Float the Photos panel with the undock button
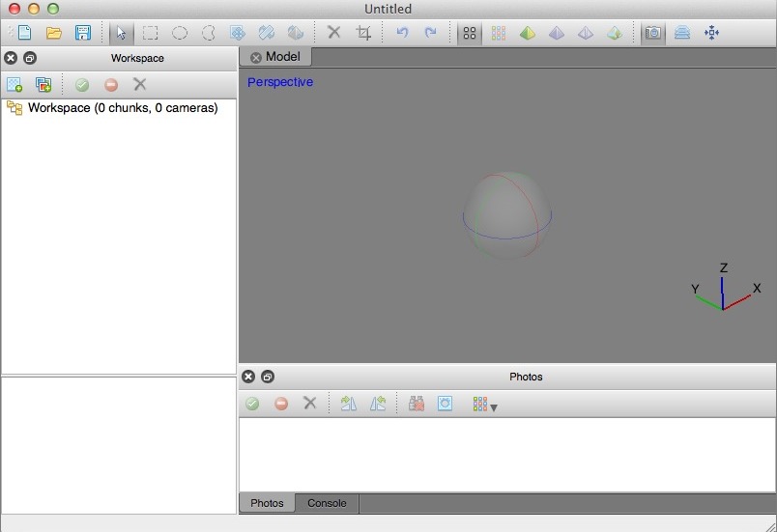The height and width of the screenshot is (532, 777). coord(268,377)
